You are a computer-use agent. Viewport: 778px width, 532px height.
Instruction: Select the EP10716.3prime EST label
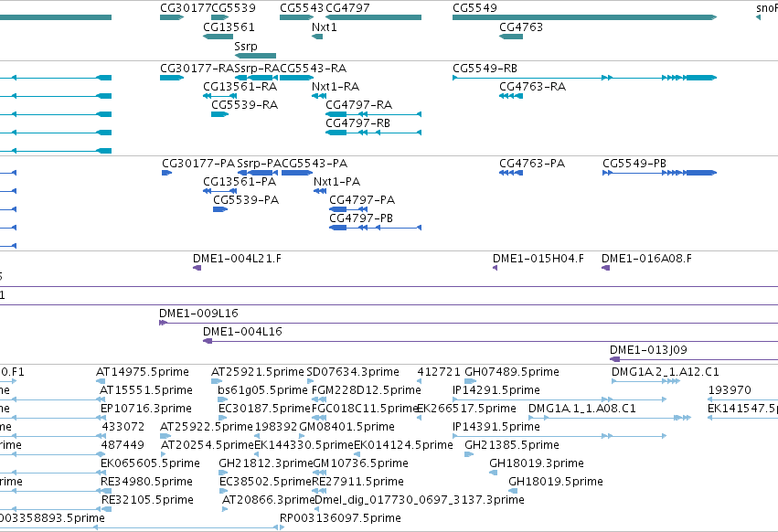pos(146,409)
